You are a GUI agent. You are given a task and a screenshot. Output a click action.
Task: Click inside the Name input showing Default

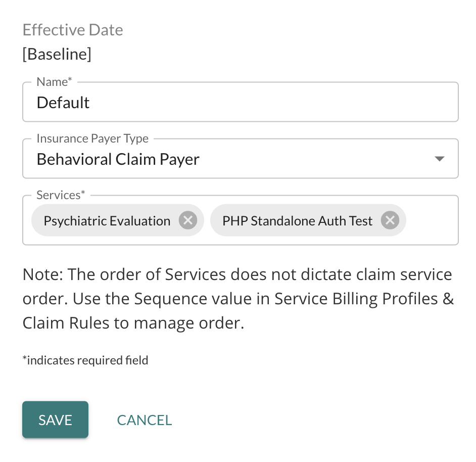click(x=241, y=102)
